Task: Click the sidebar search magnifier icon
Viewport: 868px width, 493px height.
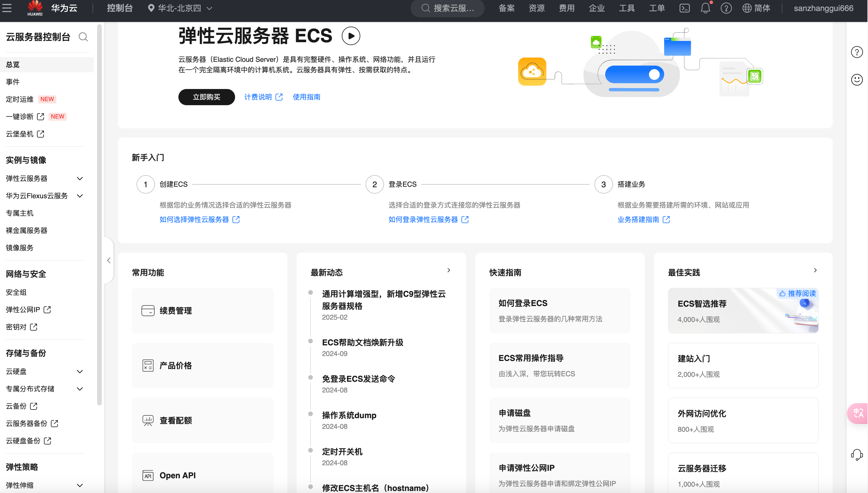Action: click(x=83, y=37)
